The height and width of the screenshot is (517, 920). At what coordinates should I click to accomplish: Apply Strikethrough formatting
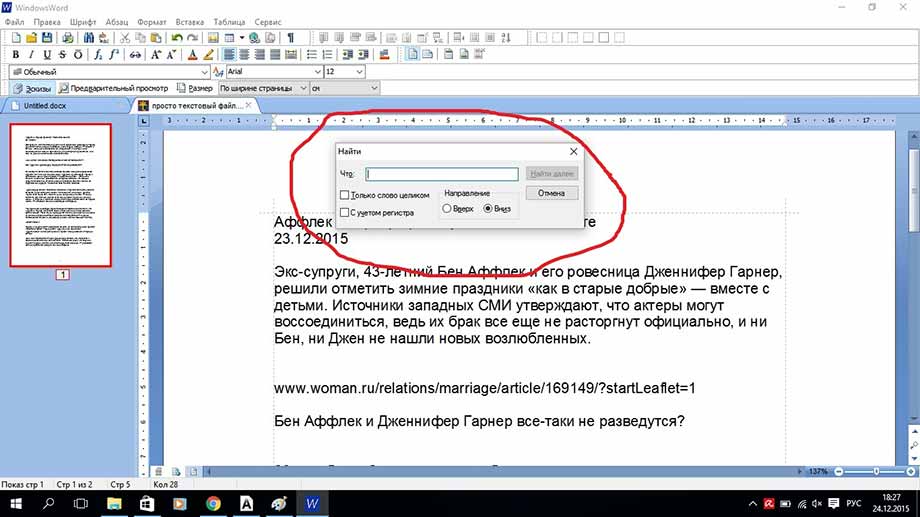[62, 55]
